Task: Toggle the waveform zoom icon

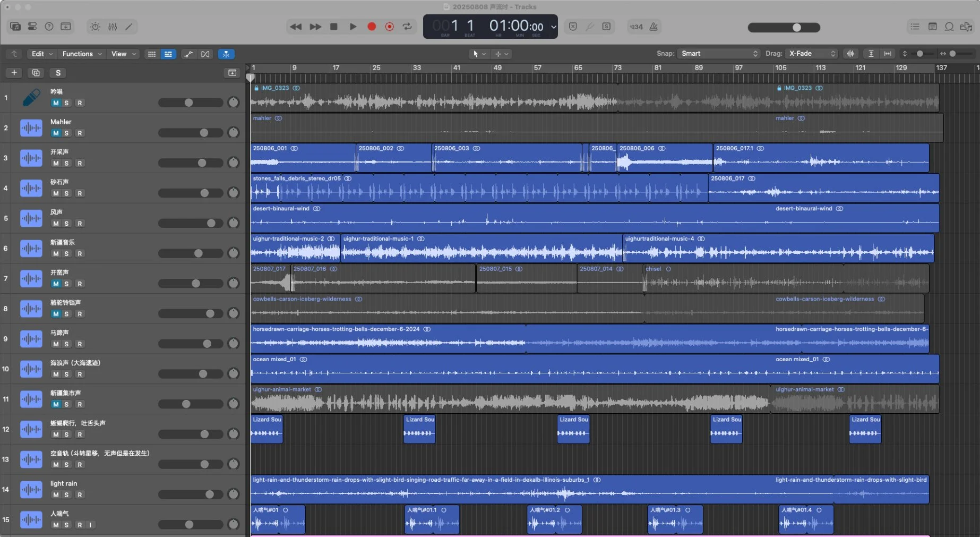Action: point(851,54)
